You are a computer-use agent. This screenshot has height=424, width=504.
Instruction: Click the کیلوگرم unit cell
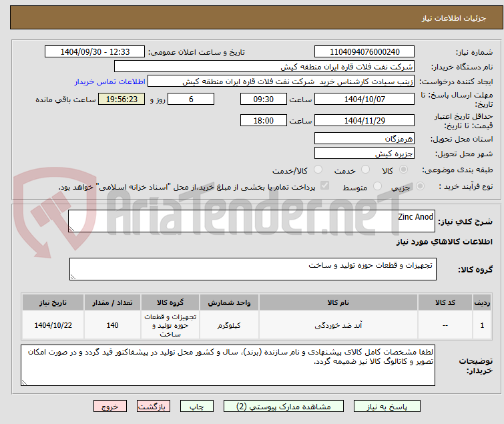229,325
